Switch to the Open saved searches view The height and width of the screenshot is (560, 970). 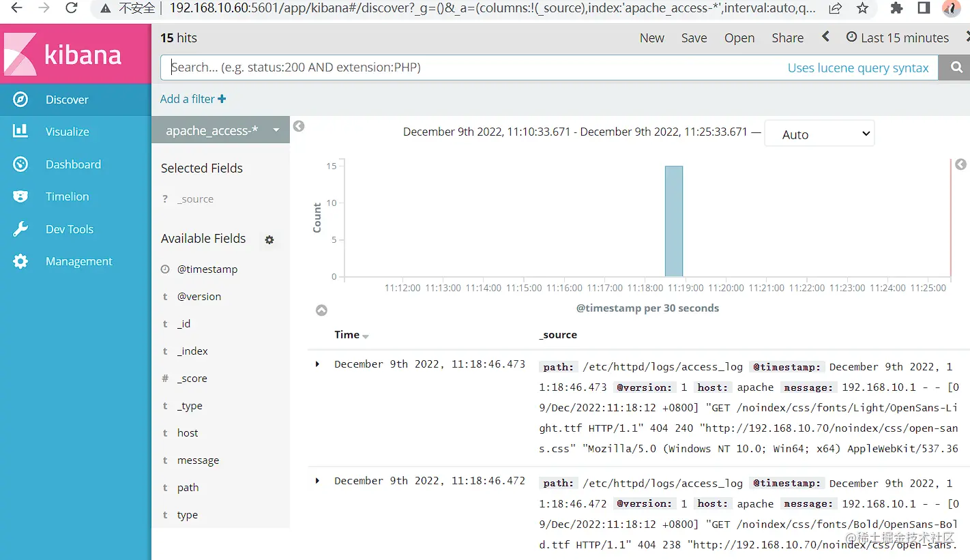pos(739,38)
